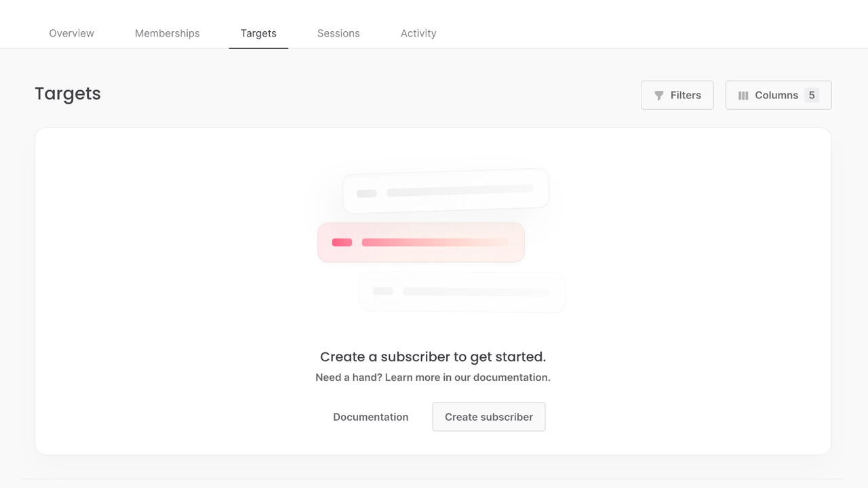
Task: Open the Activity tab
Action: click(x=418, y=33)
